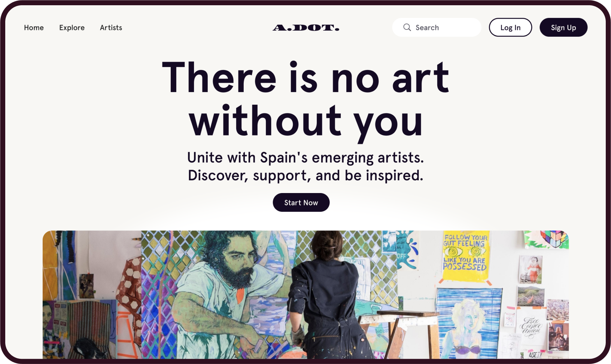The width and height of the screenshot is (611, 364).
Task: Click the photo of child in red
Action: click(531, 269)
